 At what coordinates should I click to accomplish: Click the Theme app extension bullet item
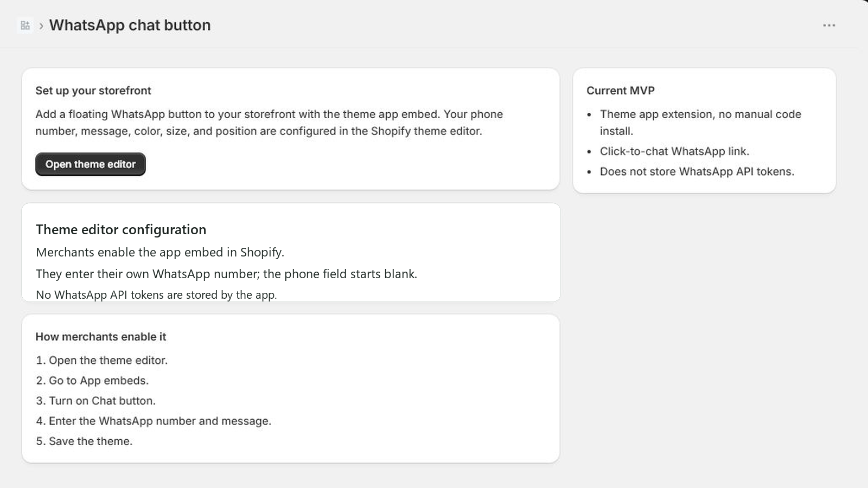click(700, 123)
